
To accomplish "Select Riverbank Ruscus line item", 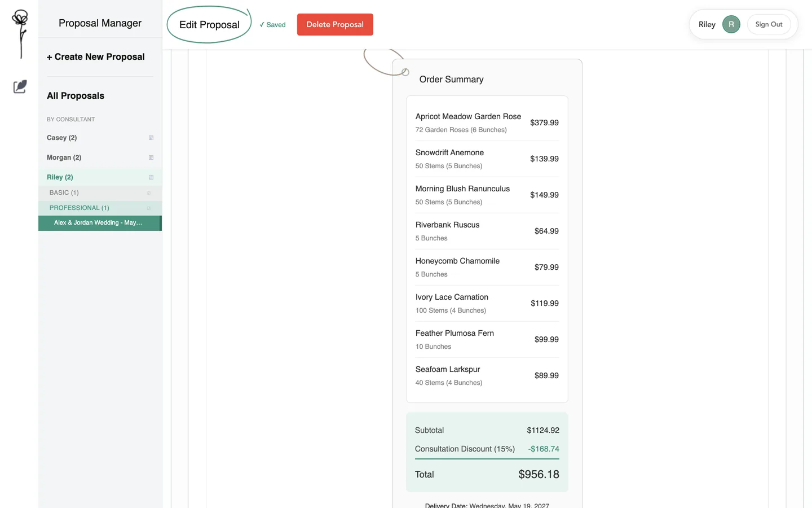I will (x=487, y=231).
